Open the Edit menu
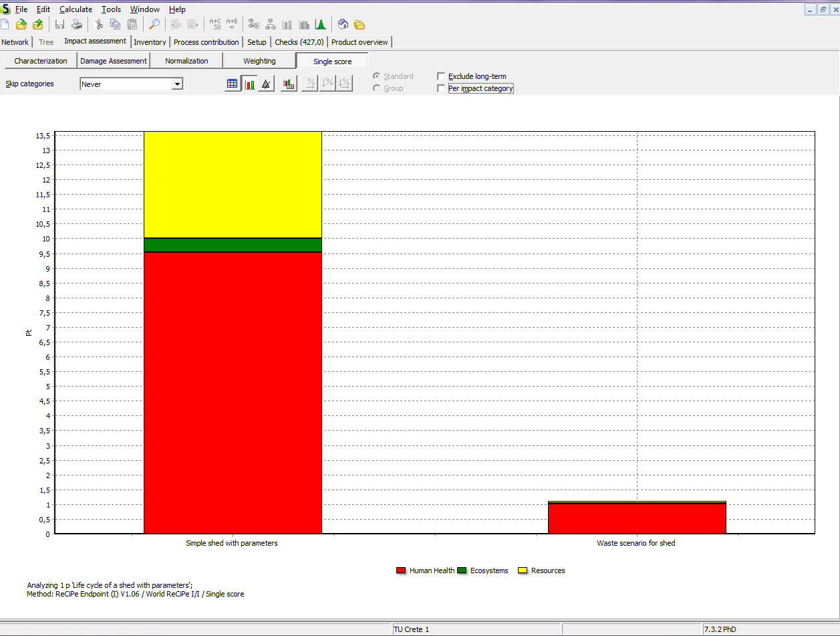The height and width of the screenshot is (636, 840). [43, 9]
